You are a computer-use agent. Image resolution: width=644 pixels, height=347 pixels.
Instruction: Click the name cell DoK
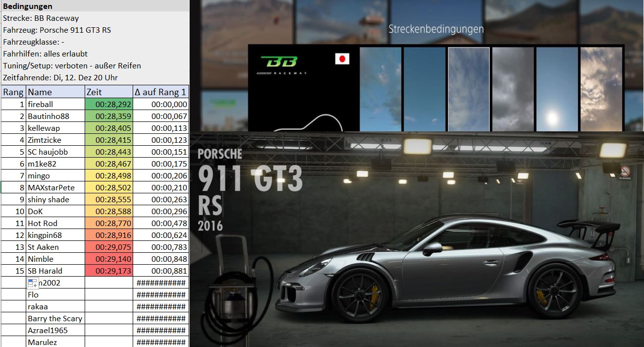coord(55,211)
